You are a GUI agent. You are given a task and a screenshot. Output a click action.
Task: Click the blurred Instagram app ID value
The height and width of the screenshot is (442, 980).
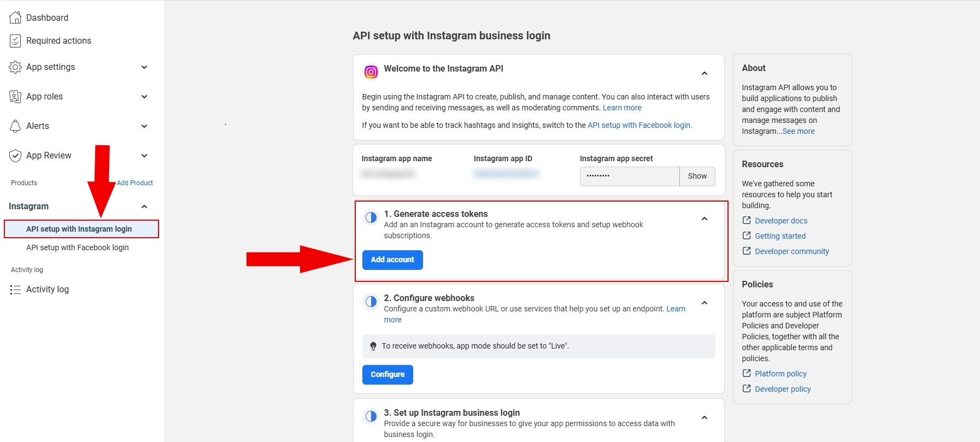[x=506, y=174]
